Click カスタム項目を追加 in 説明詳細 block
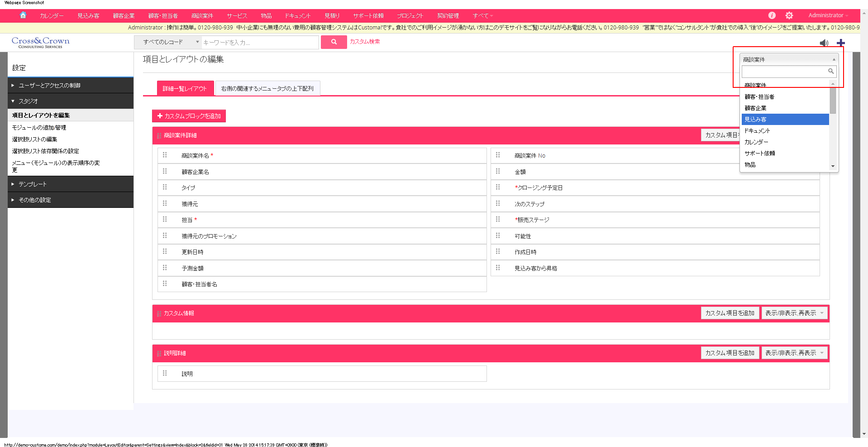The height and width of the screenshot is (447, 868). 730,353
